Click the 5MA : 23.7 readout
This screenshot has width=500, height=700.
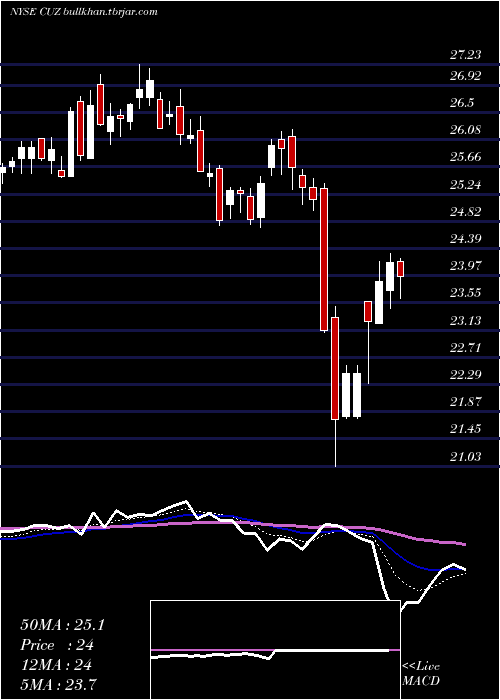point(59,684)
